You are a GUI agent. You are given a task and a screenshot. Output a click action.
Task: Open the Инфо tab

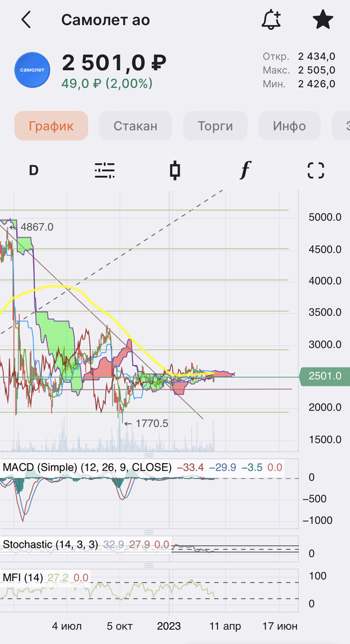click(x=289, y=126)
